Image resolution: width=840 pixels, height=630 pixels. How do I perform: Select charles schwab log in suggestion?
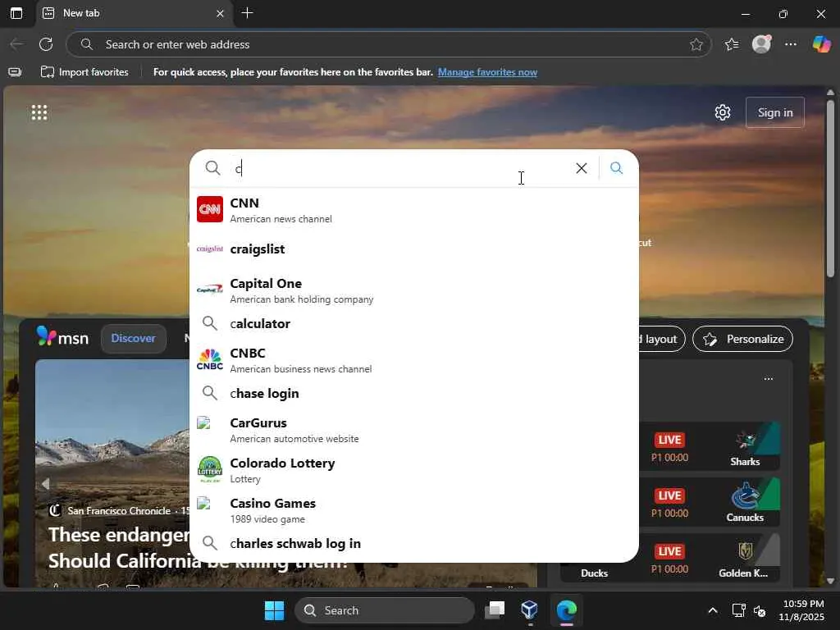coord(414,543)
